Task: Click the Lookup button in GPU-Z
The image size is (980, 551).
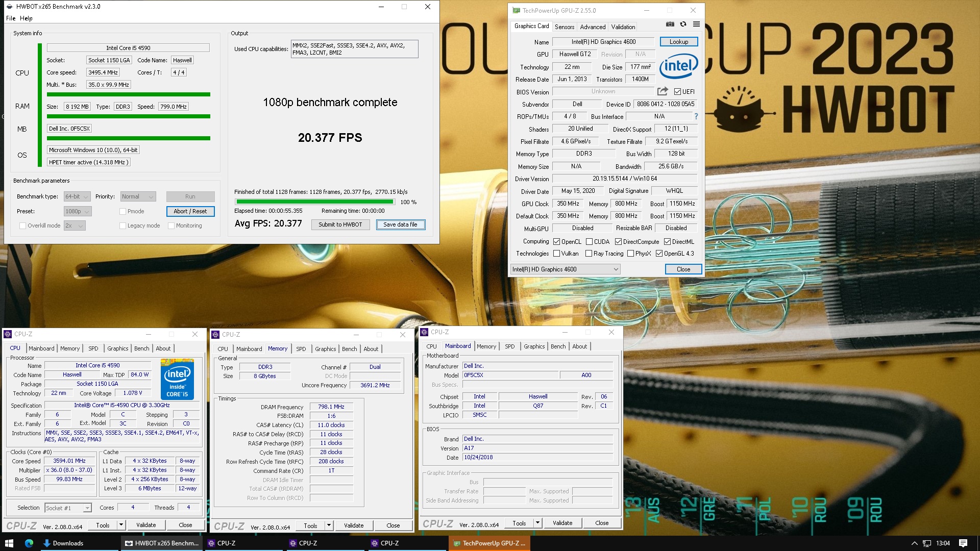Action: (x=679, y=42)
